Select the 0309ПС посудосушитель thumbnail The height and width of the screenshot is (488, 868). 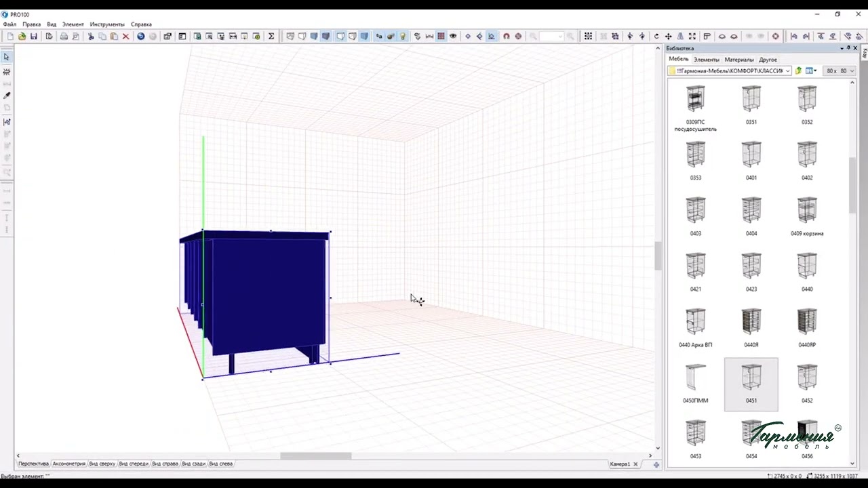click(x=696, y=107)
